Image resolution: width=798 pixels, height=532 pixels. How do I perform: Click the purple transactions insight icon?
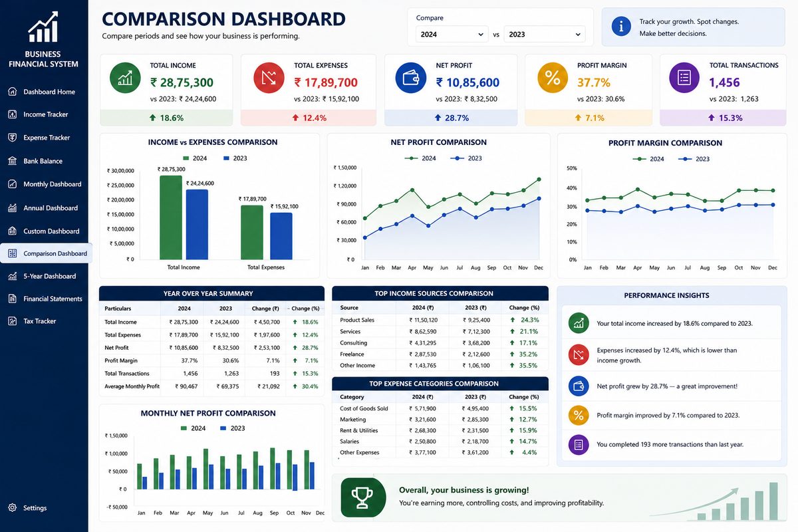579,444
